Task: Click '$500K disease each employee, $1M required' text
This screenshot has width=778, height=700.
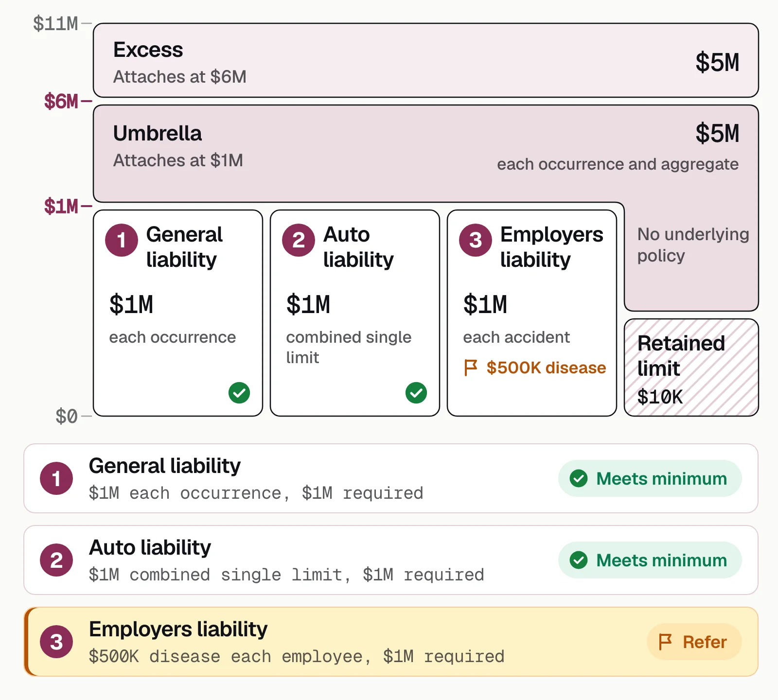Action: pyautogui.click(x=297, y=656)
